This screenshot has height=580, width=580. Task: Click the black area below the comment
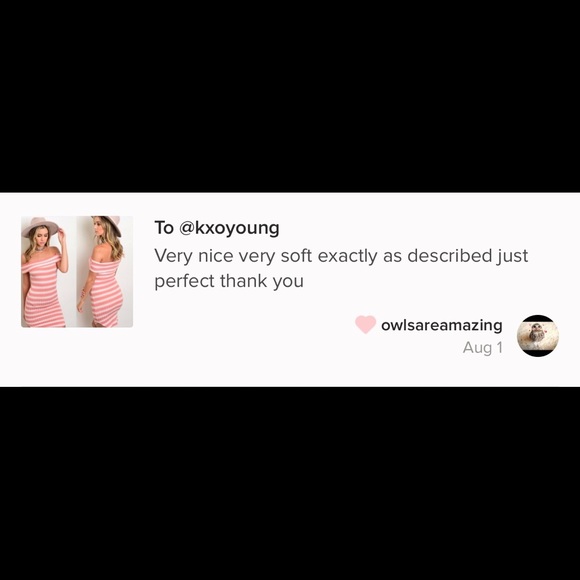click(x=290, y=483)
